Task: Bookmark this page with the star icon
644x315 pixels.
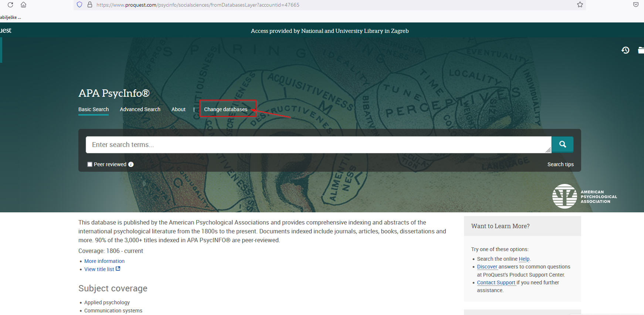Action: point(580,5)
